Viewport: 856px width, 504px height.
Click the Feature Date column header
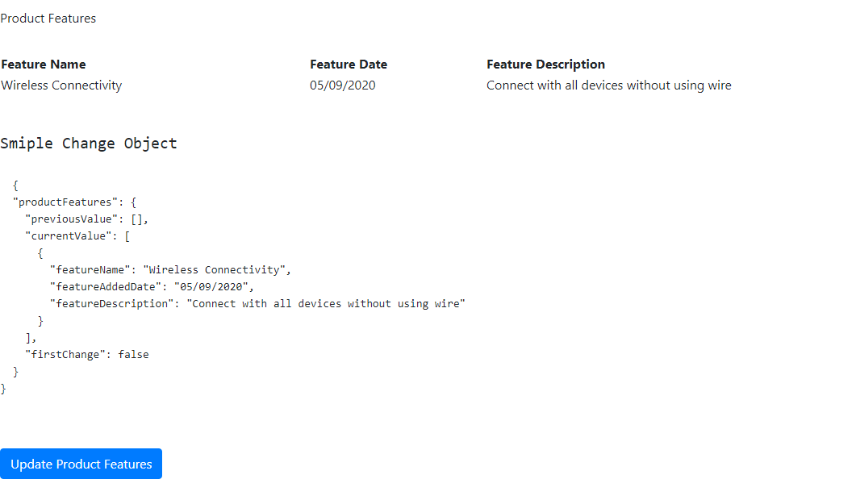[349, 64]
